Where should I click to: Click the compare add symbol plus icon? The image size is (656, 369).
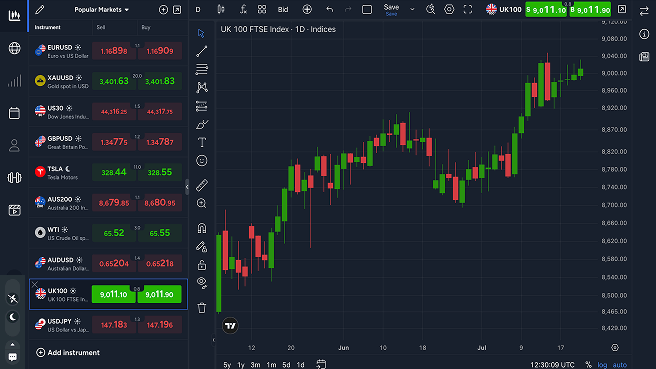pos(307,9)
